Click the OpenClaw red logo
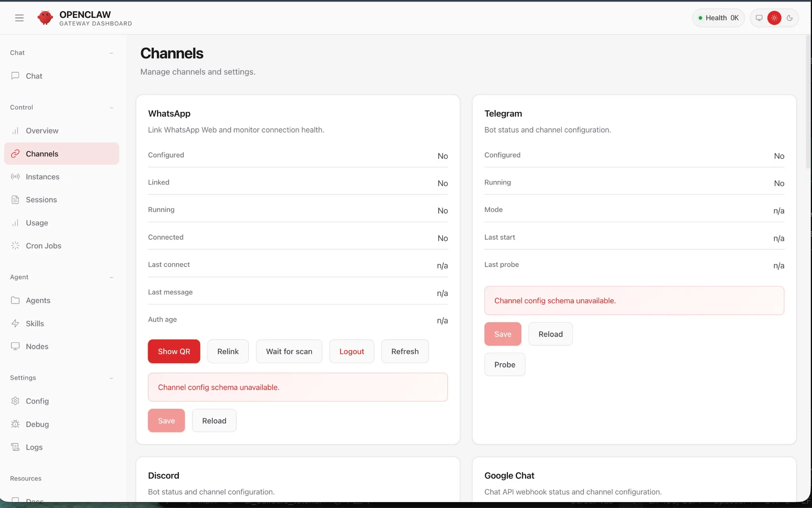This screenshot has width=812, height=508. tap(45, 18)
